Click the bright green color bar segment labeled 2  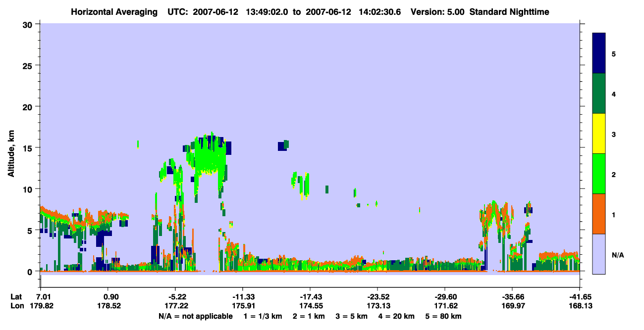(x=599, y=174)
